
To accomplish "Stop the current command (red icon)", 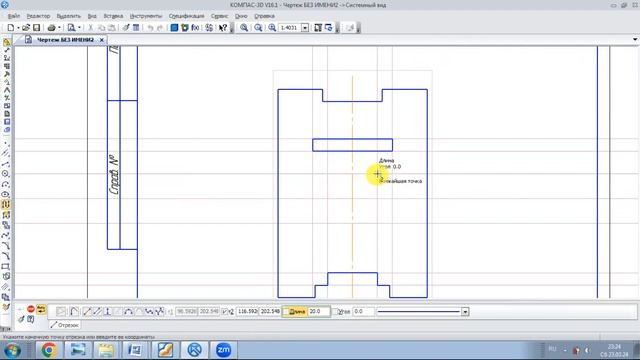I will 31,309.
